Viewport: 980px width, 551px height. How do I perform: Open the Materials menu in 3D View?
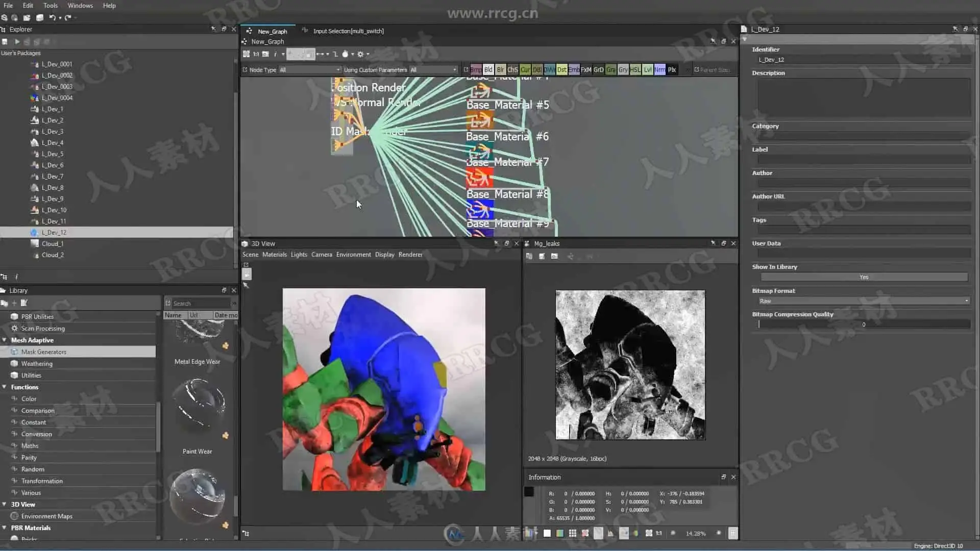(x=274, y=255)
